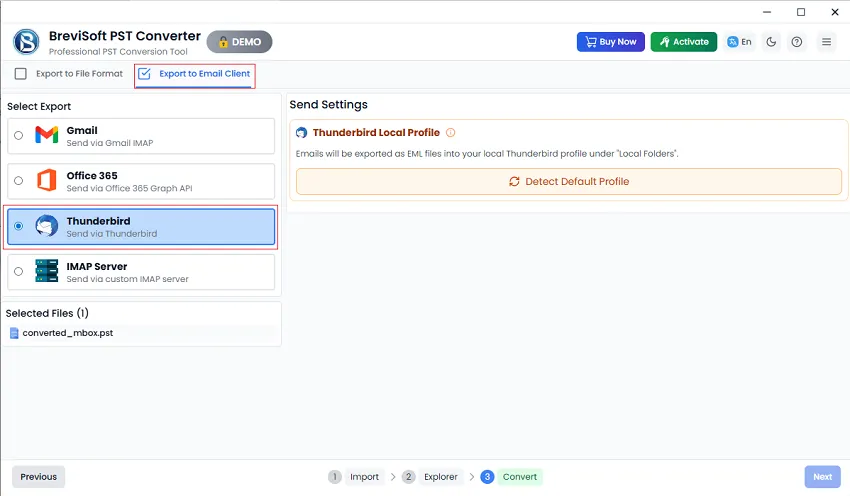Choose the Office 365 radio button
The width and height of the screenshot is (850, 496).
point(18,181)
